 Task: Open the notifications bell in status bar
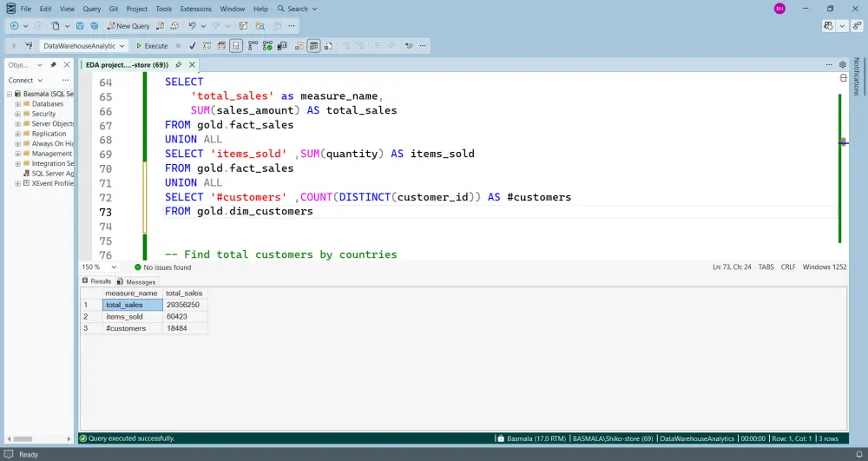[x=859, y=454]
